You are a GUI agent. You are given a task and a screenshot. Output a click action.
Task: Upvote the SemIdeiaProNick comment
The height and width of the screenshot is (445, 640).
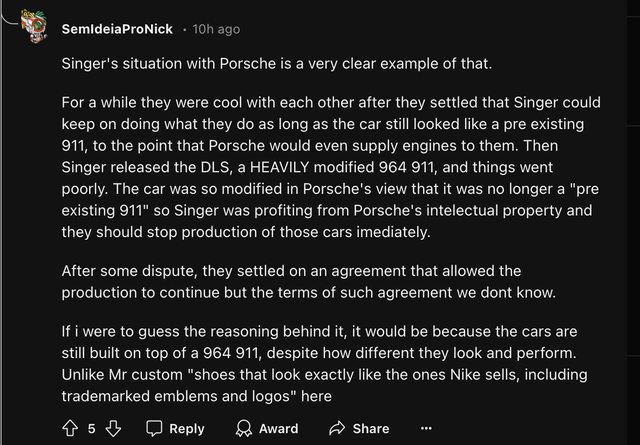click(70, 428)
